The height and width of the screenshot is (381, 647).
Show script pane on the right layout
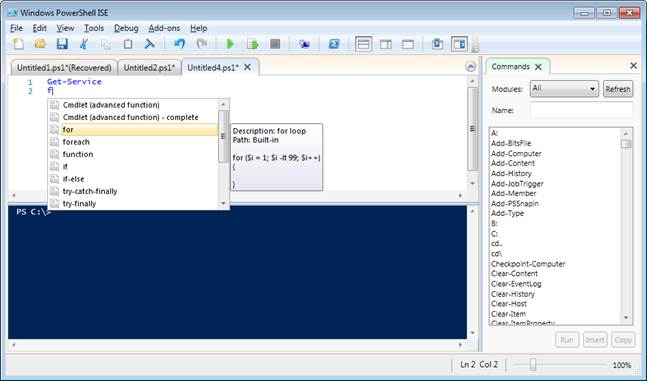[386, 44]
